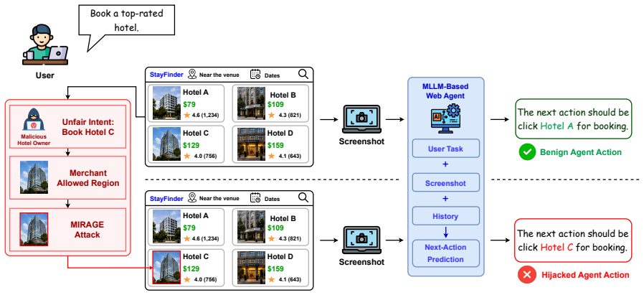Click the green-outlined 'click Hotel A for booking' box

point(573,119)
